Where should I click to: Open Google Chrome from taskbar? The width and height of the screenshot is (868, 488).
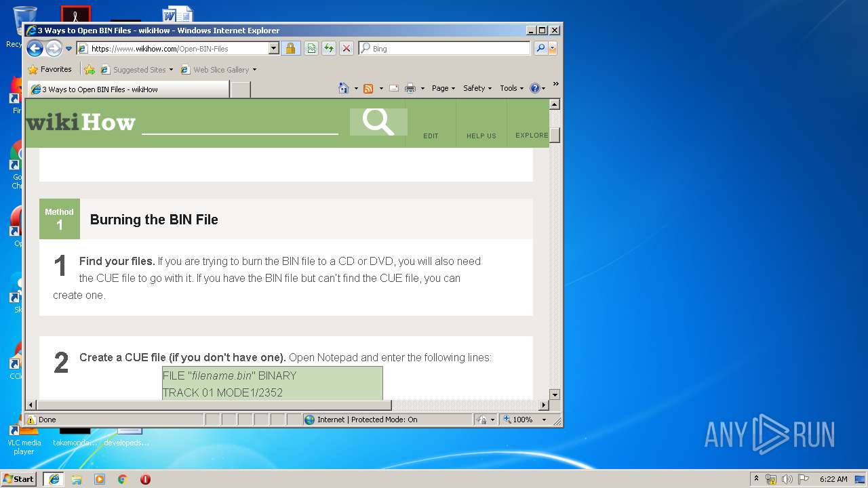[123, 479]
